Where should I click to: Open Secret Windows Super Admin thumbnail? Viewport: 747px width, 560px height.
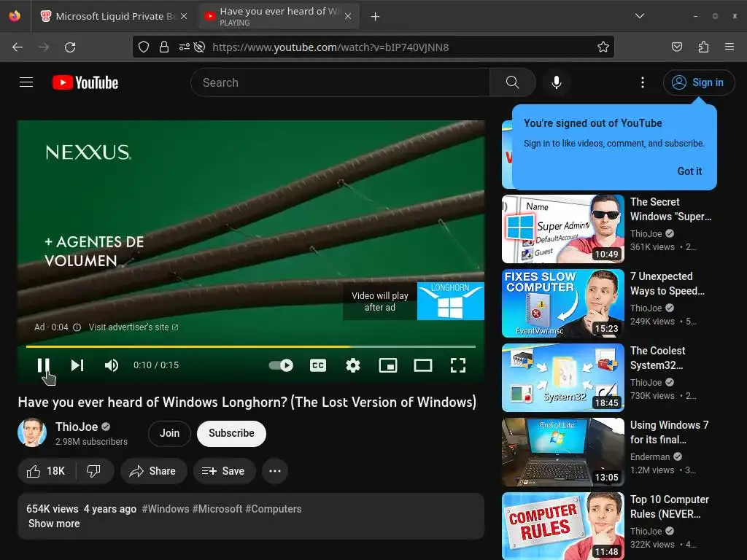pos(562,228)
